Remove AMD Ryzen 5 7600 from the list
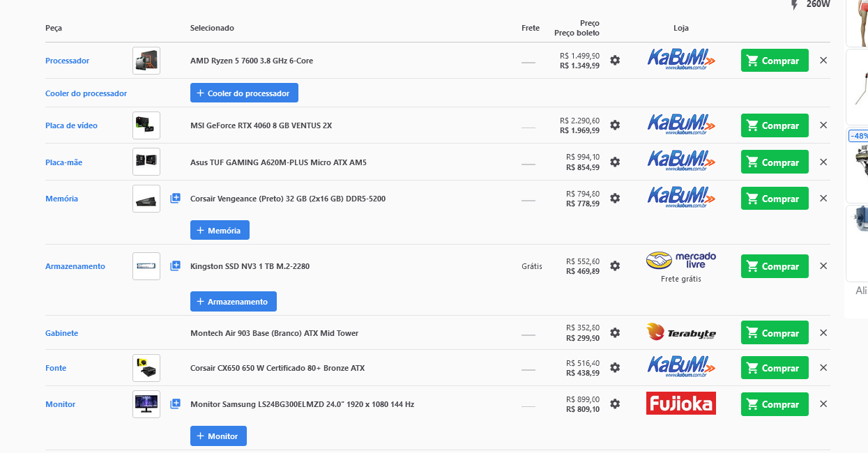 click(823, 61)
